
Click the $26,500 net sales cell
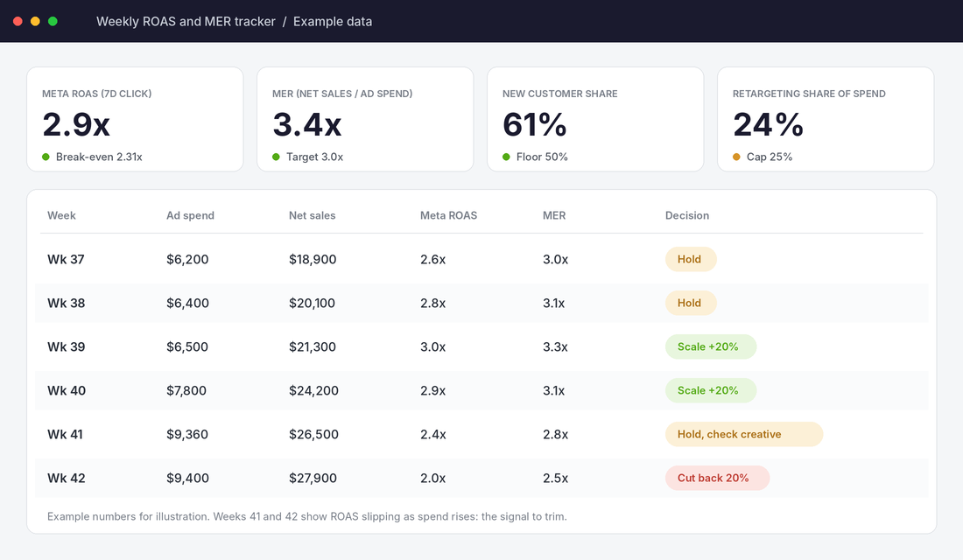pos(313,434)
